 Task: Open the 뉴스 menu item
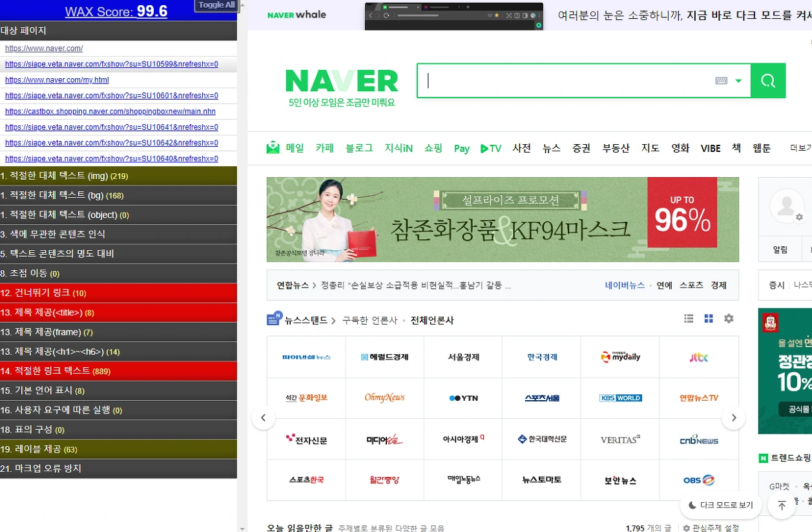pos(552,148)
